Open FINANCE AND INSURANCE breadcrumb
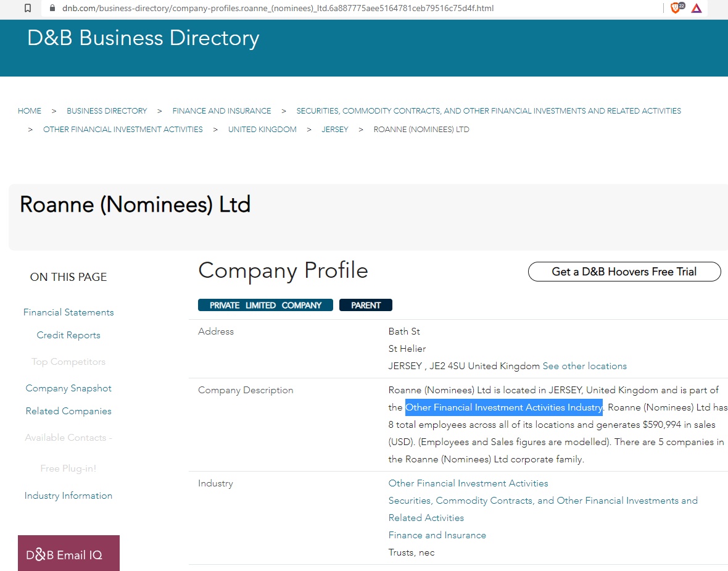The height and width of the screenshot is (571, 728). (x=221, y=111)
